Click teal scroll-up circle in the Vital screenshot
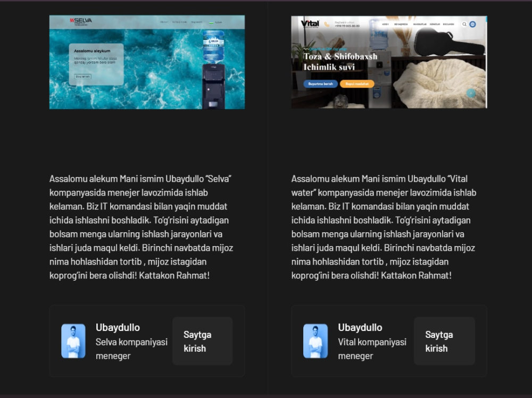The image size is (532, 398). [471, 93]
